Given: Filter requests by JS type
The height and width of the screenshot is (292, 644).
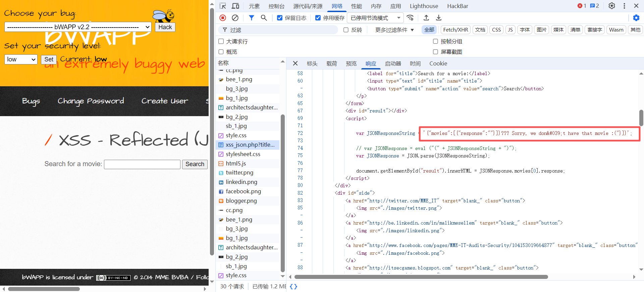Looking at the screenshot, I should 510,30.
